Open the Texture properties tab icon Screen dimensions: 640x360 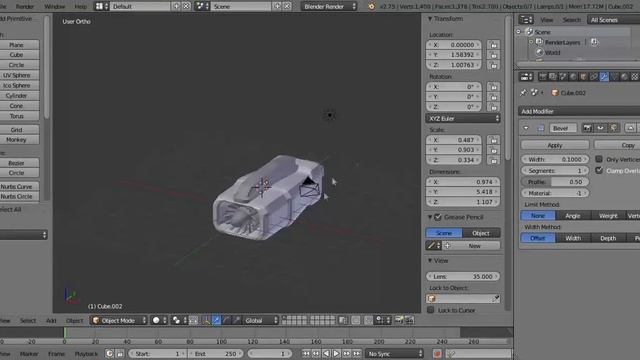[x=635, y=77]
